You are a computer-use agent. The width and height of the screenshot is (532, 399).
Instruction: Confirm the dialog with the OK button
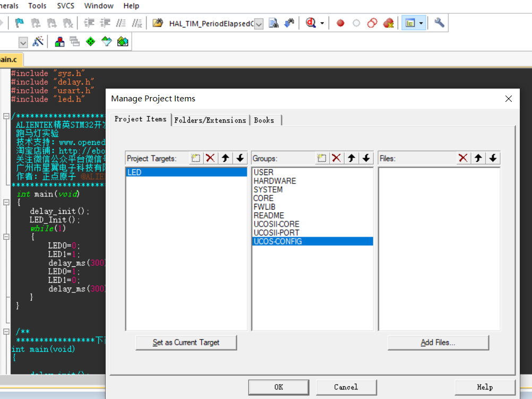[279, 387]
